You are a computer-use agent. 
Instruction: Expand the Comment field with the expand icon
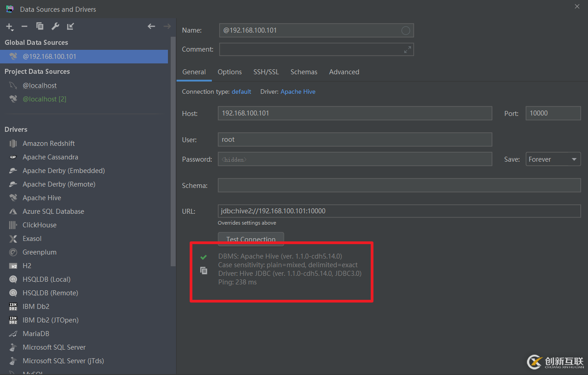click(x=407, y=49)
